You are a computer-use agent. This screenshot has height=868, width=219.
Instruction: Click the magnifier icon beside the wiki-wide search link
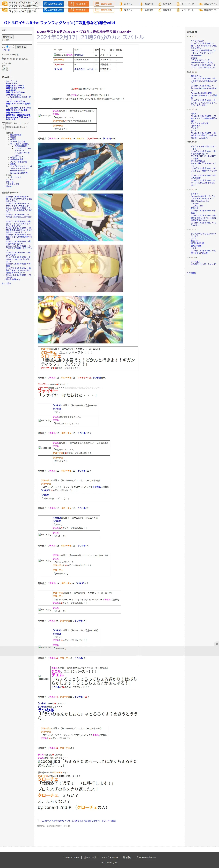pos(38,821)
